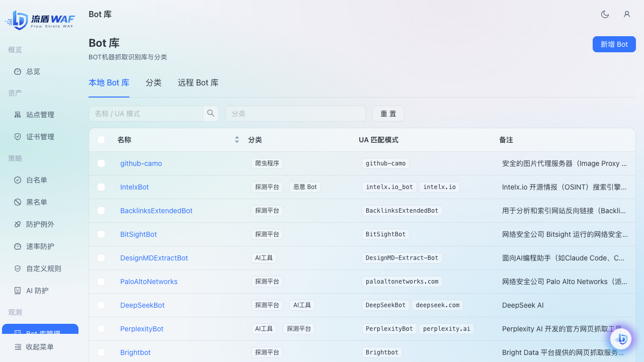Check the BitSightBot row checkbox

[x=101, y=234]
